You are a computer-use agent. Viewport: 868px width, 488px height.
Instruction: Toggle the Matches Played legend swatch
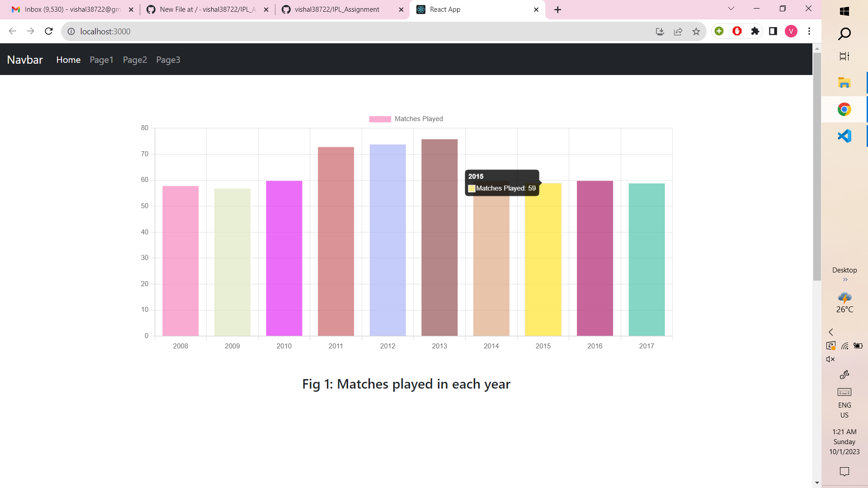pos(380,119)
